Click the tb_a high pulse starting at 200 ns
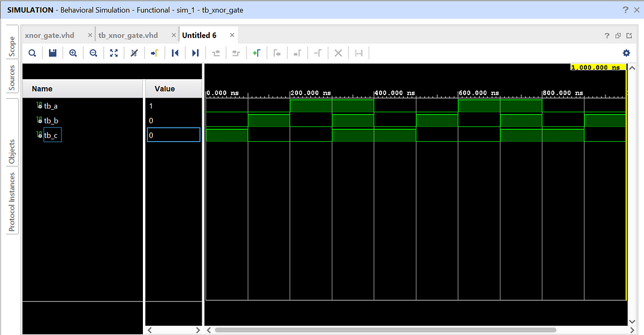Viewport: 644px width, 335px height. click(x=332, y=106)
